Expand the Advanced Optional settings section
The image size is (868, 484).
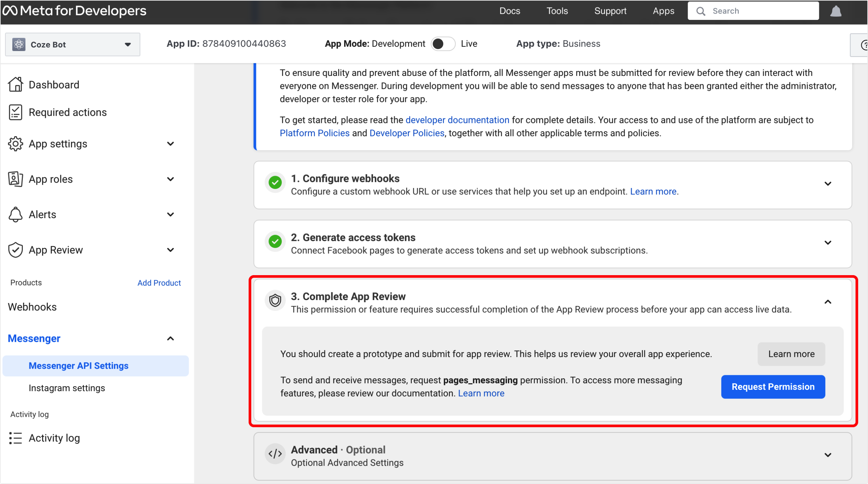(828, 455)
